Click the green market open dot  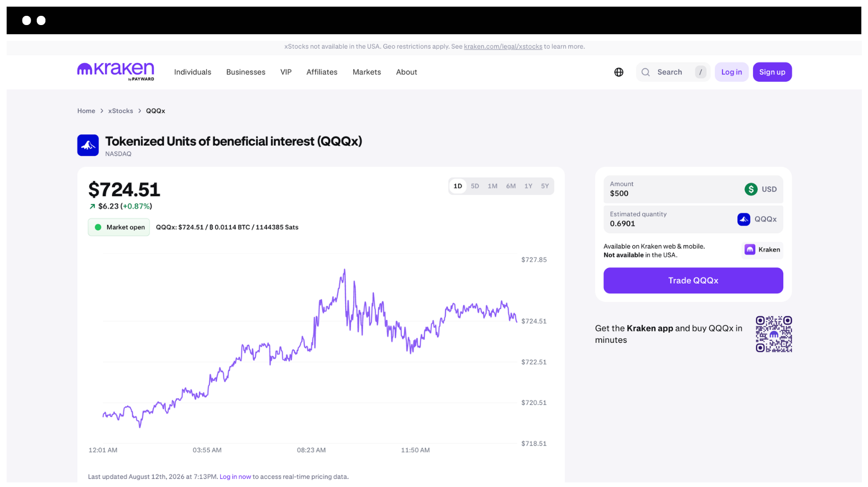pyautogui.click(x=98, y=227)
